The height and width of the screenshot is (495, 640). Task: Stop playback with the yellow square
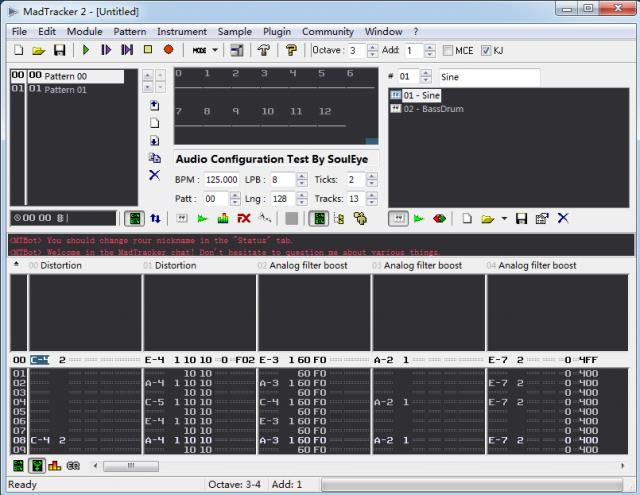148,50
